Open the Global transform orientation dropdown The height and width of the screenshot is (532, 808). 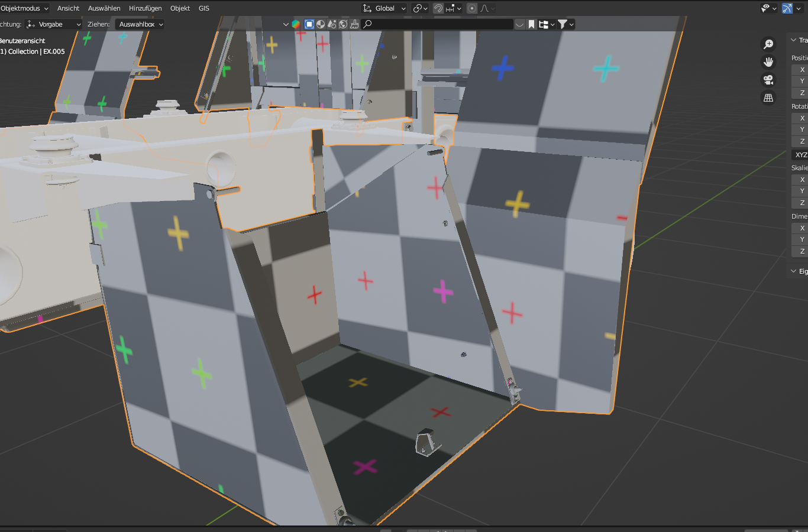pos(384,8)
